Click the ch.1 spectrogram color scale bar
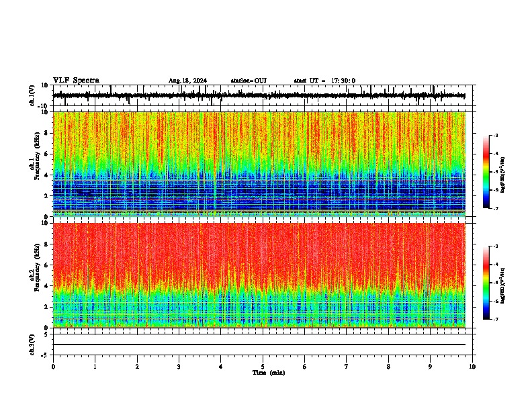Viewport: 532px width, 411px height. pyautogui.click(x=486, y=172)
